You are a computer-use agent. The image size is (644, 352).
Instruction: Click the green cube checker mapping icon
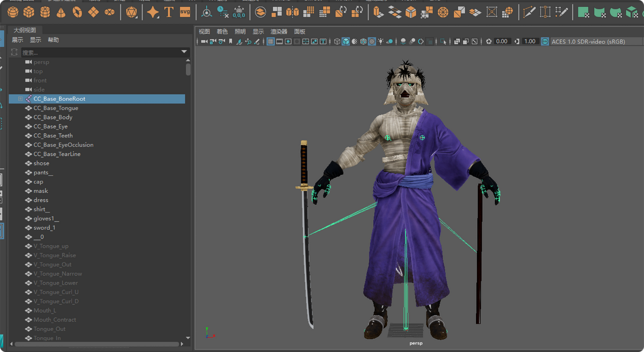pyautogui.click(x=632, y=12)
